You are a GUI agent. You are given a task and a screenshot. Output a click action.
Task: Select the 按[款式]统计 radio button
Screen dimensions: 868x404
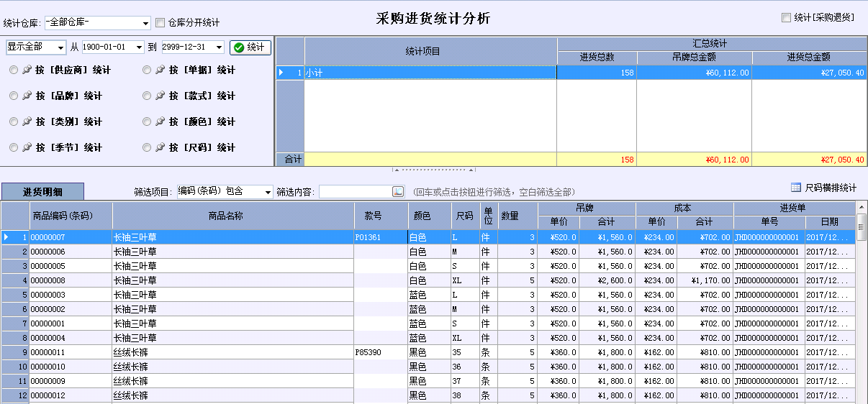[x=147, y=96]
